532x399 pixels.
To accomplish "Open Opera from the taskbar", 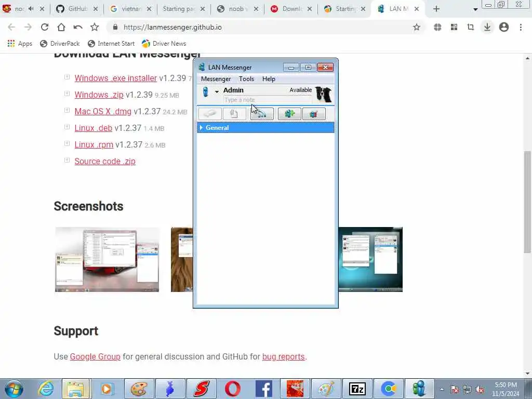I will pyautogui.click(x=232, y=389).
